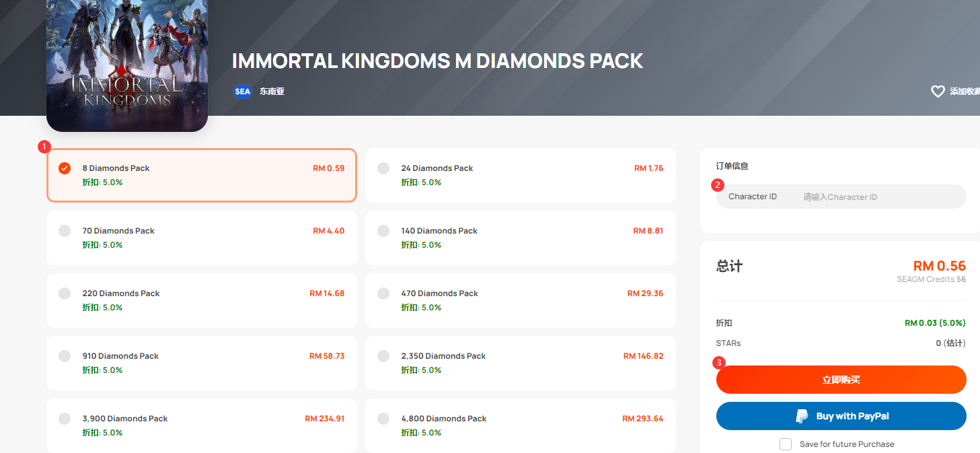Click the 添加收藏 add to favorites link
Viewport: 980px width, 453px height.
click(965, 92)
